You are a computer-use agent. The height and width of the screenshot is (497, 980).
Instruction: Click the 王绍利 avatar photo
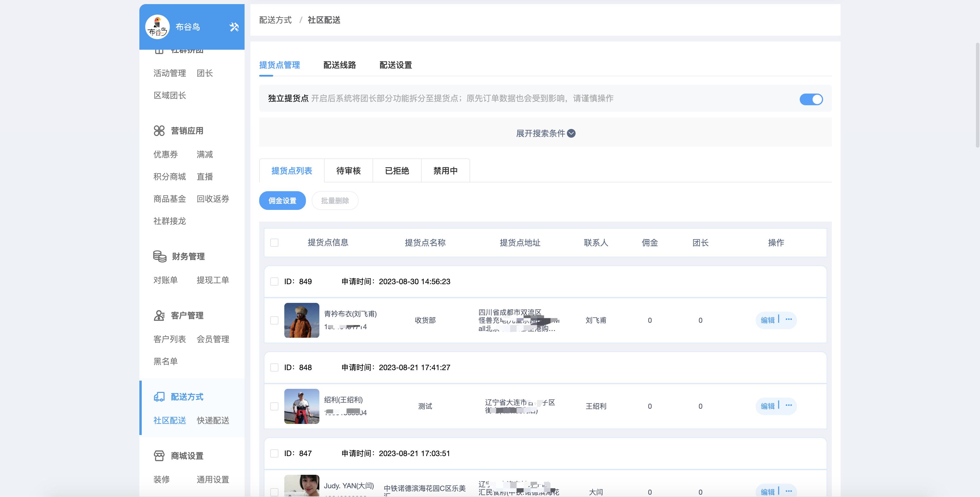[302, 406]
